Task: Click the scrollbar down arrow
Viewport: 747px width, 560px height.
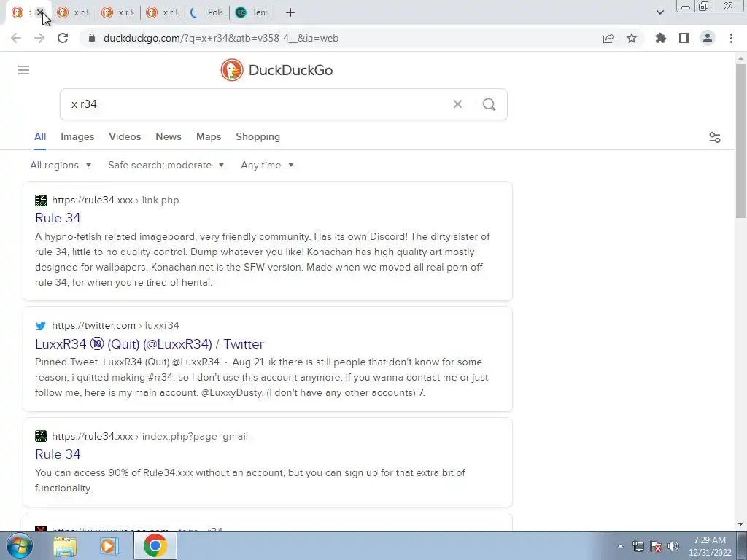Action: pos(740,524)
